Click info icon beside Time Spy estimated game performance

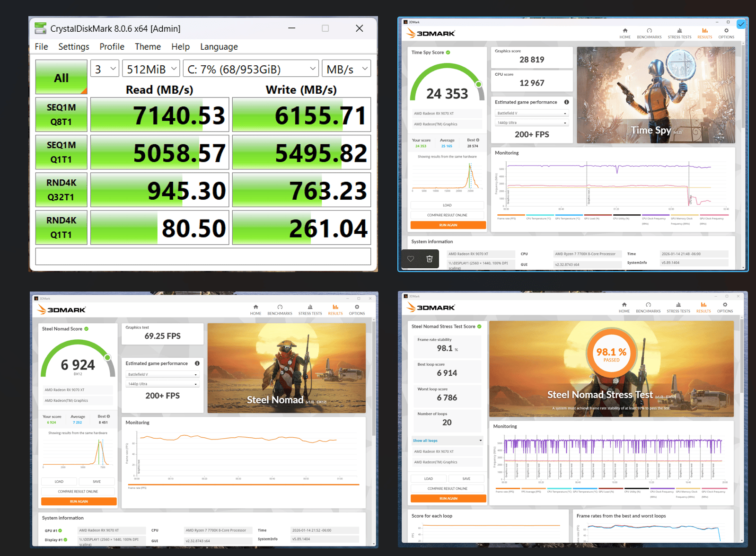coord(566,102)
